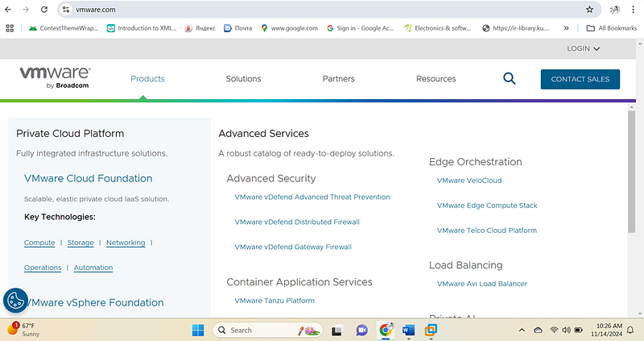
Task: Click the battery tray icon
Action: coord(579,330)
